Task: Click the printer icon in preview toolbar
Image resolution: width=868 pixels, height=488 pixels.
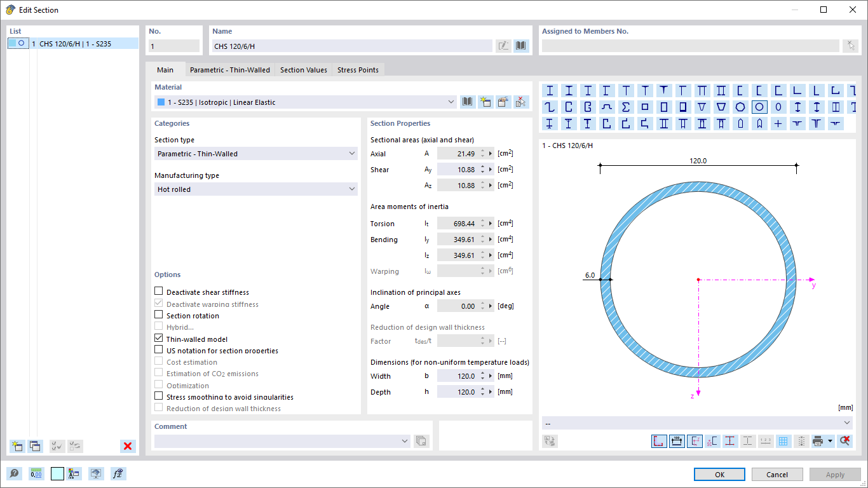Action: pyautogui.click(x=818, y=441)
